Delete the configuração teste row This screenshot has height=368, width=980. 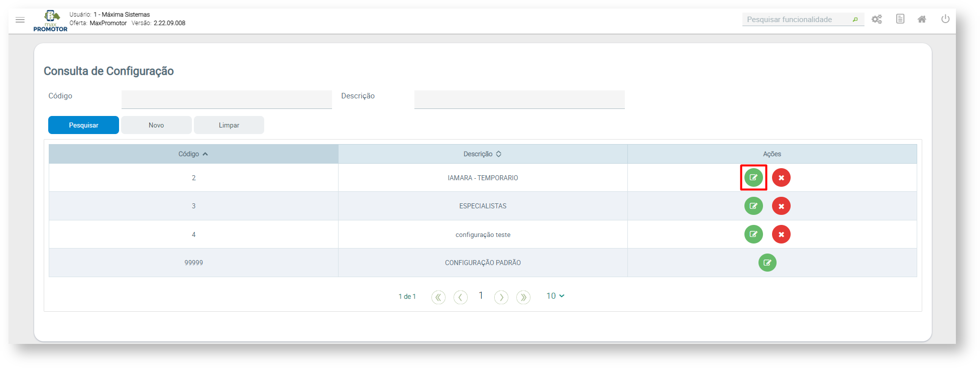coord(781,234)
